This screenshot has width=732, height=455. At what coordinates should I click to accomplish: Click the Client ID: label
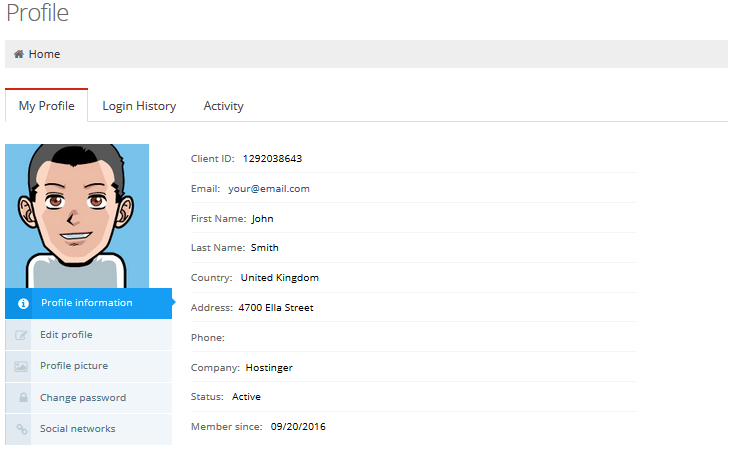(x=213, y=159)
